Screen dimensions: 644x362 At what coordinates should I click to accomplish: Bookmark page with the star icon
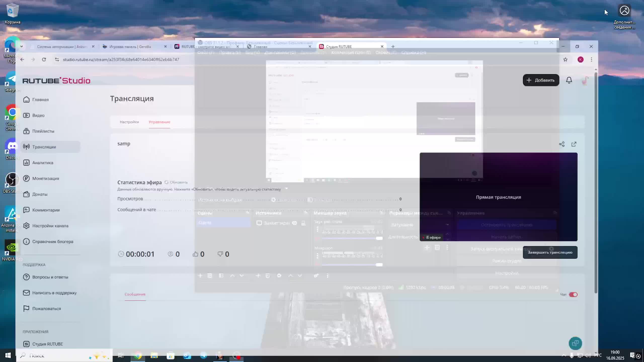(x=565, y=60)
